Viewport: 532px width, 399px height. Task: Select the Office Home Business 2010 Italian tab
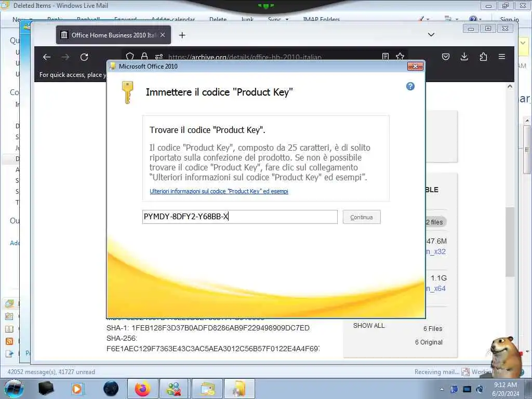[113, 35]
